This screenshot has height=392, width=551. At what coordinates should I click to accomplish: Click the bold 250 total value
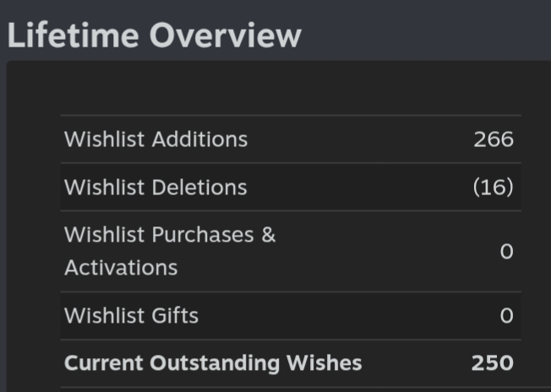[492, 363]
